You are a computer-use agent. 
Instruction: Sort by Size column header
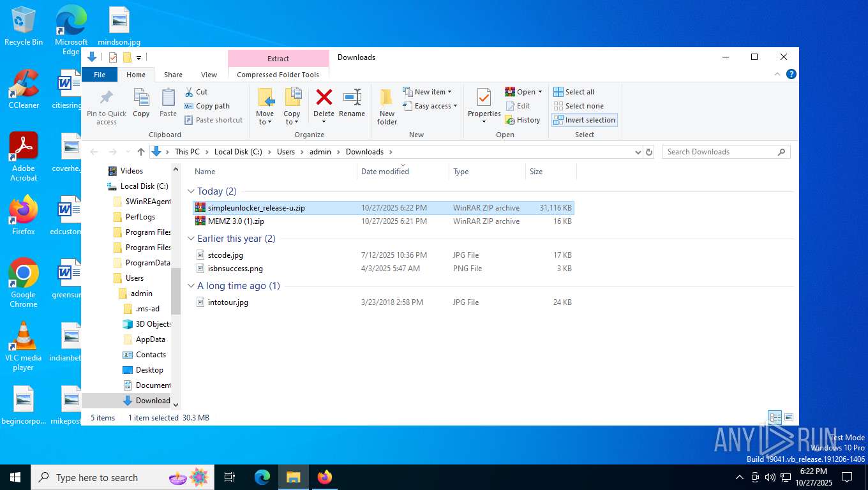(x=551, y=171)
